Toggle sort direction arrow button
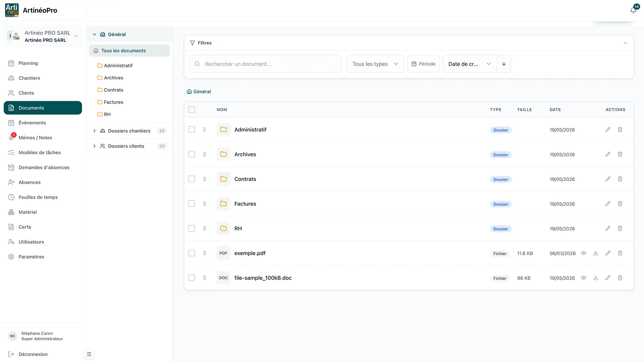Screen dimensions: 644x362 click(x=504, y=64)
